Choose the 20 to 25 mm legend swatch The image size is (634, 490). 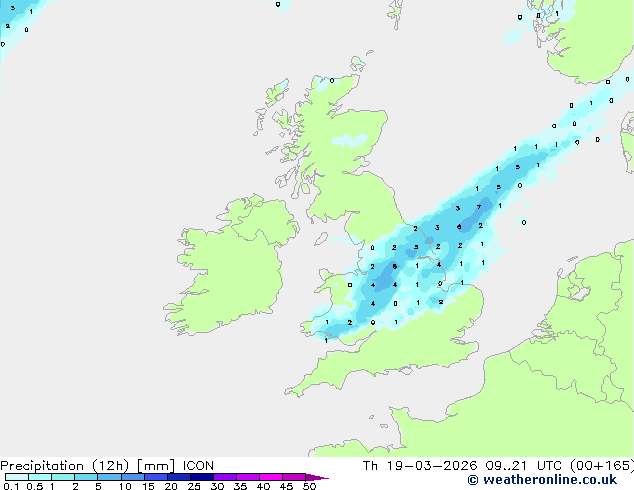pyautogui.click(x=179, y=477)
